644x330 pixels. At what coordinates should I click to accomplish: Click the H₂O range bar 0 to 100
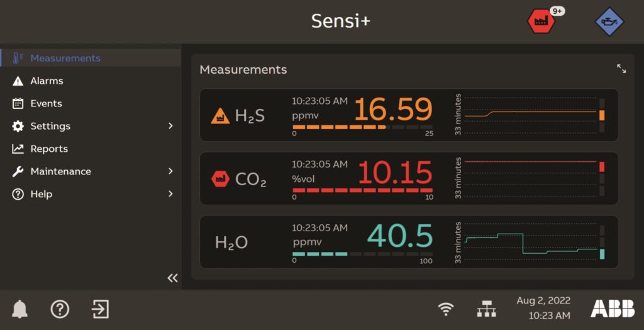click(x=363, y=254)
